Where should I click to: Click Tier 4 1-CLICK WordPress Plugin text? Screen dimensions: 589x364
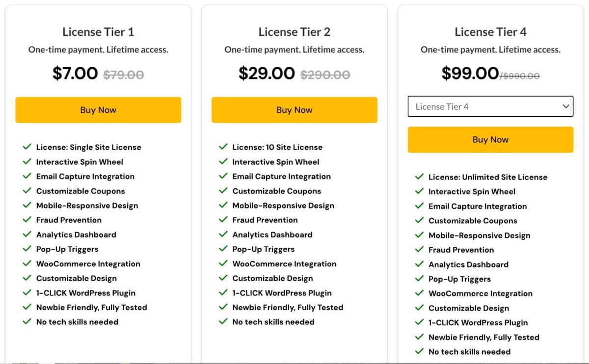(x=478, y=322)
